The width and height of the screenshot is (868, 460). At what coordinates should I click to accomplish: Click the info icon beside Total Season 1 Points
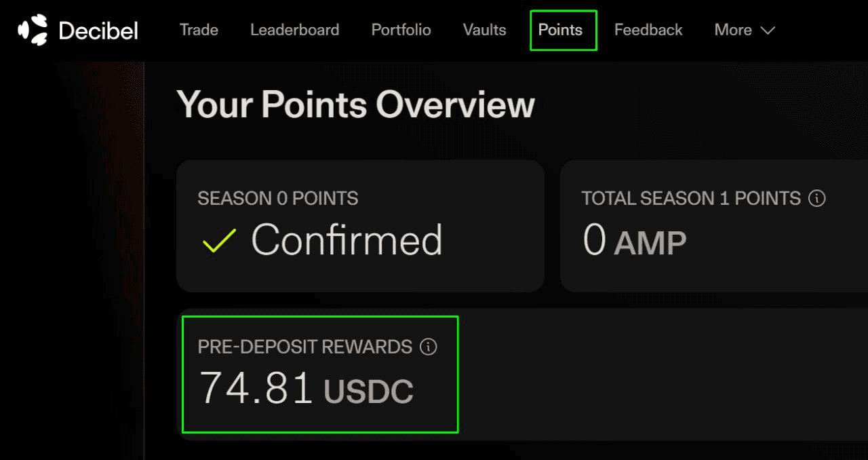tap(817, 198)
